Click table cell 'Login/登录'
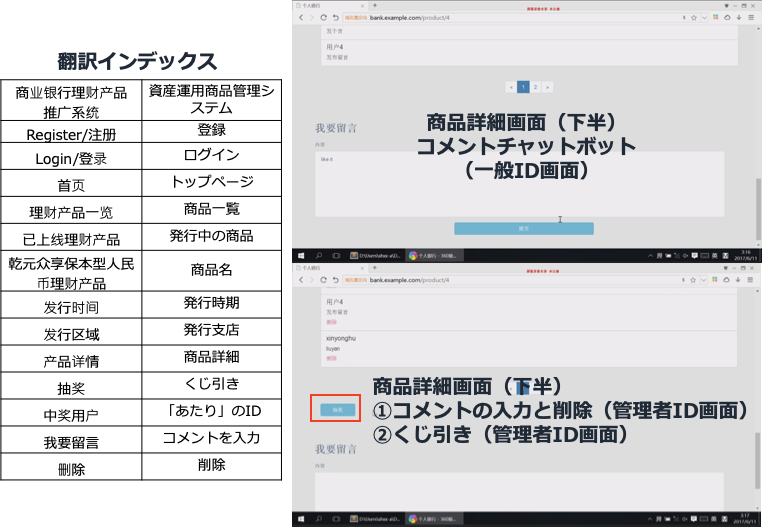The height and width of the screenshot is (527, 771). coord(71,156)
